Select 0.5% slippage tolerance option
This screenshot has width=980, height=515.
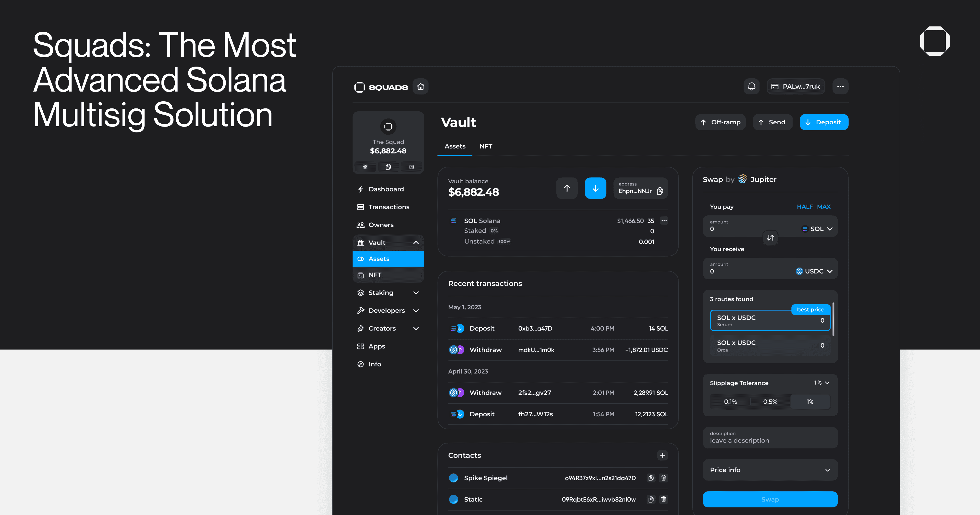tap(770, 402)
